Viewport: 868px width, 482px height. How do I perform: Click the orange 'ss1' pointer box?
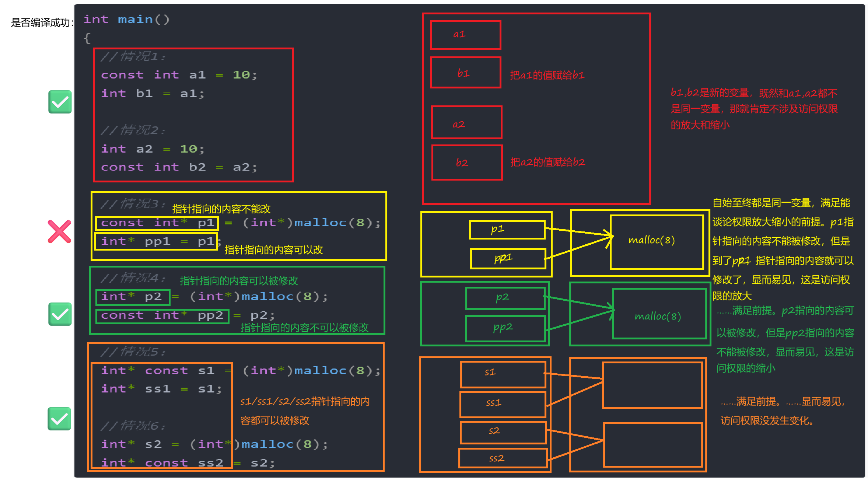[503, 405]
